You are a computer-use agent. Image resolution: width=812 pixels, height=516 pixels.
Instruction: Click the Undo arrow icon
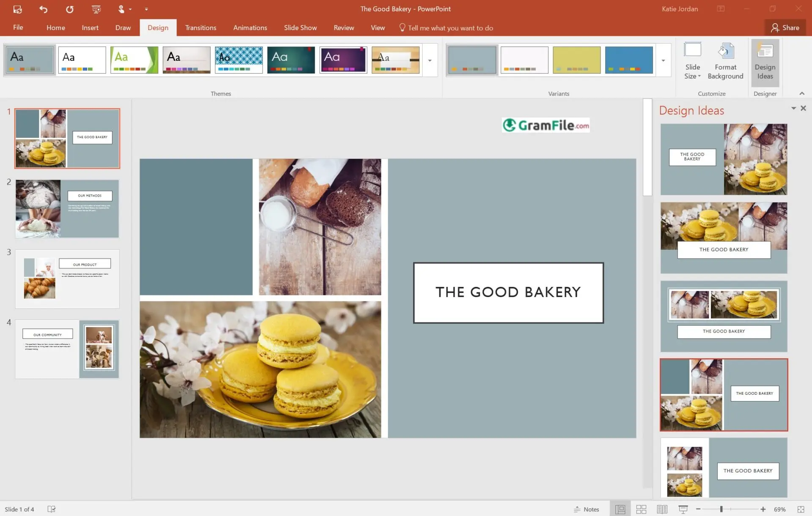tap(43, 9)
